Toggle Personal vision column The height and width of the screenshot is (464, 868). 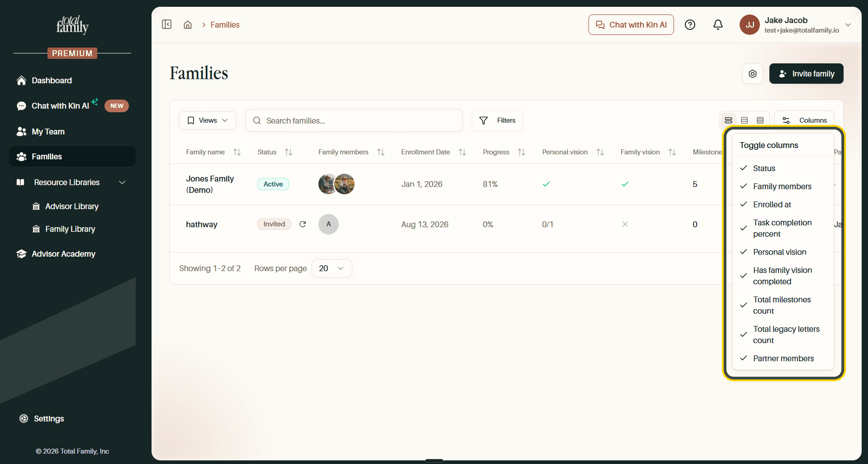783,252
